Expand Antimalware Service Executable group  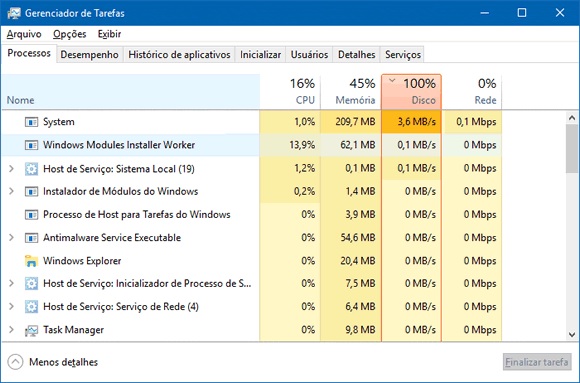(x=11, y=238)
